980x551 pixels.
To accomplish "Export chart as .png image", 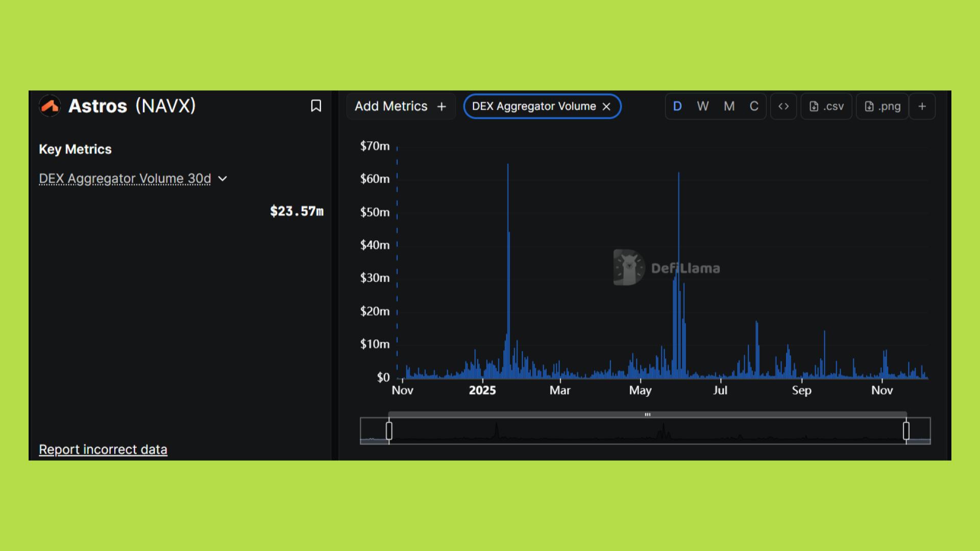I will tap(882, 106).
